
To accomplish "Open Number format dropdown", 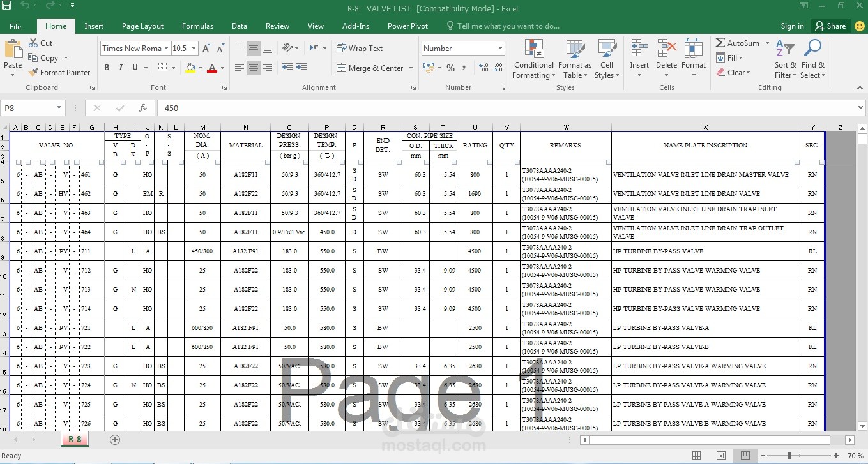I will coord(500,49).
